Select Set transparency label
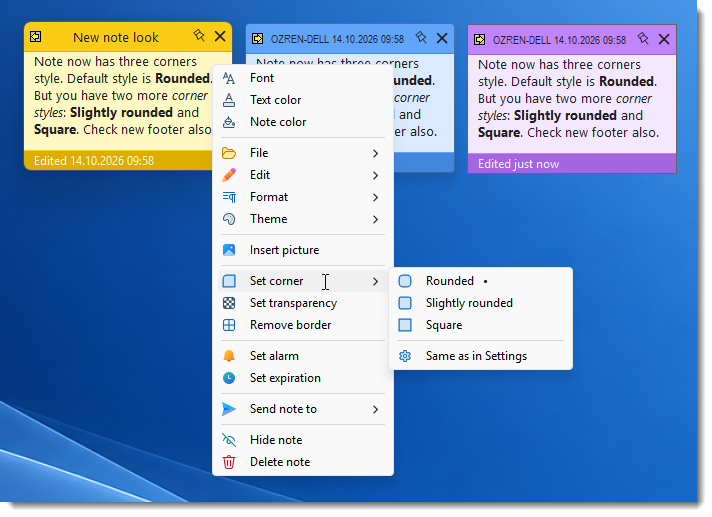Screen dimensions: 712x517 point(293,303)
